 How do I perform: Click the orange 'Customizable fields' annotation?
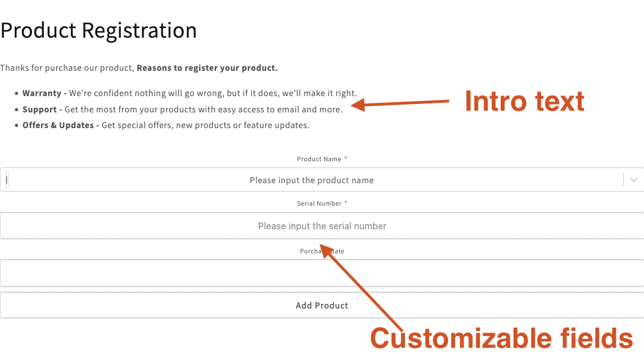click(x=501, y=338)
